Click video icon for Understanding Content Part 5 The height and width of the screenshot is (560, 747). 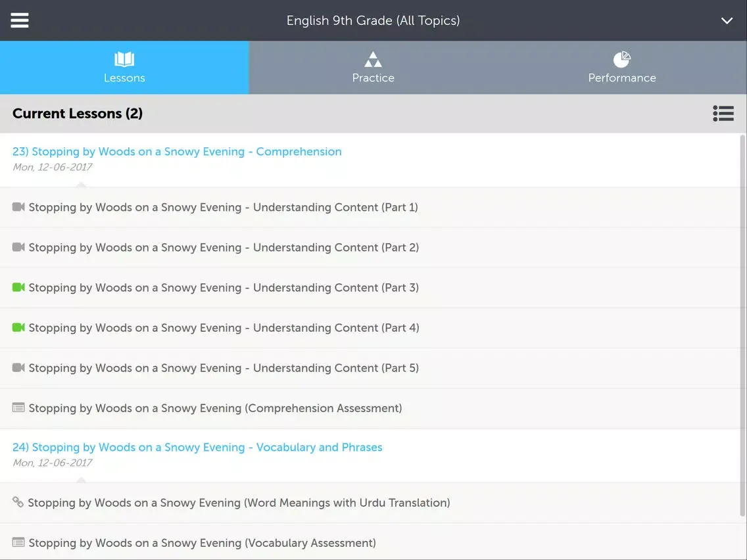[x=18, y=367]
